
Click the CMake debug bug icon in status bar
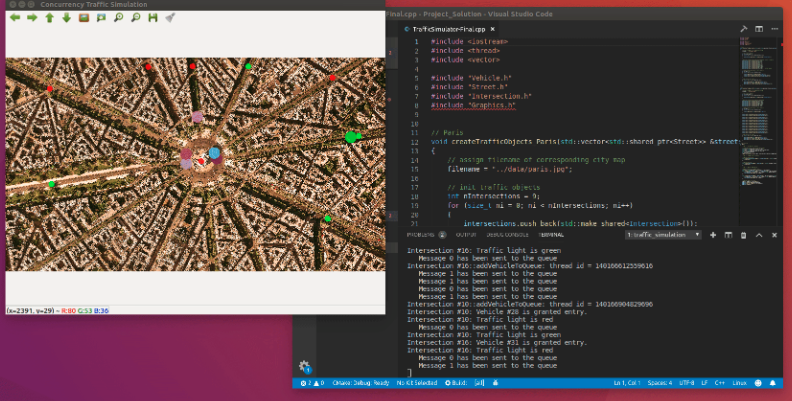tap(495, 383)
